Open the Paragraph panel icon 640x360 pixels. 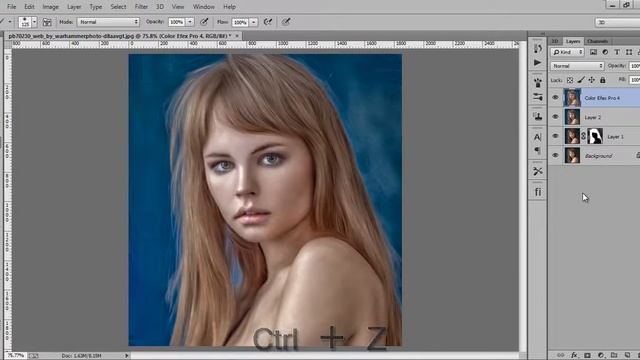click(538, 151)
